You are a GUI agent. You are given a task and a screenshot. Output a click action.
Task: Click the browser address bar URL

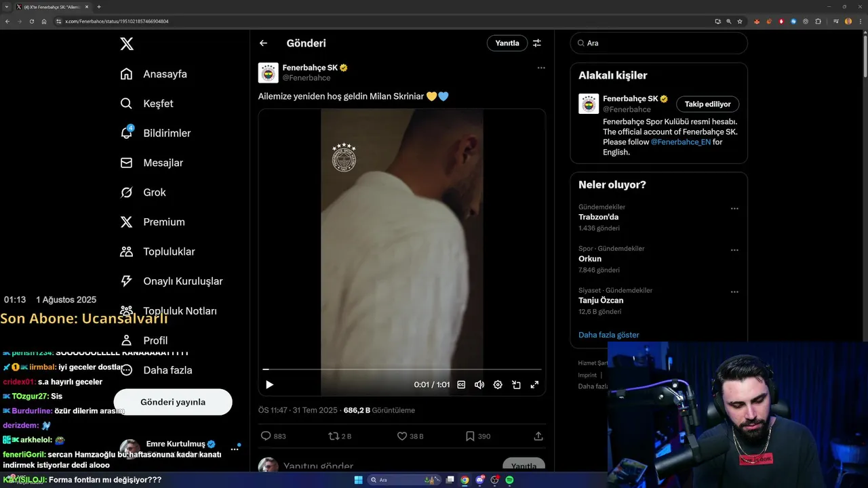point(117,21)
